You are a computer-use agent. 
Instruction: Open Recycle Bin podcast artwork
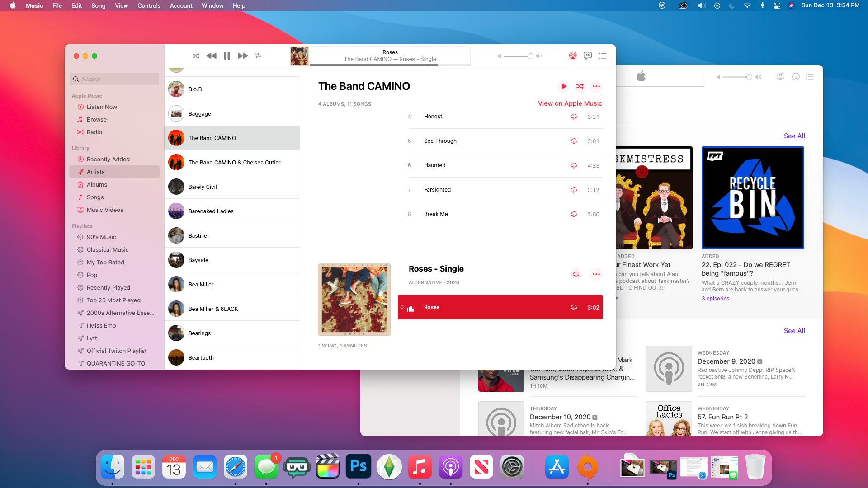753,197
